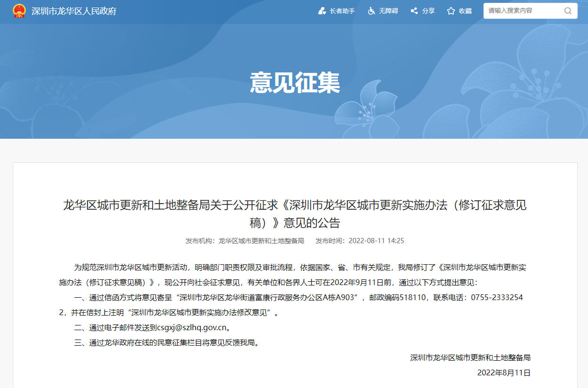
Task: Select the 长者助手 text label
Action: [x=342, y=11]
